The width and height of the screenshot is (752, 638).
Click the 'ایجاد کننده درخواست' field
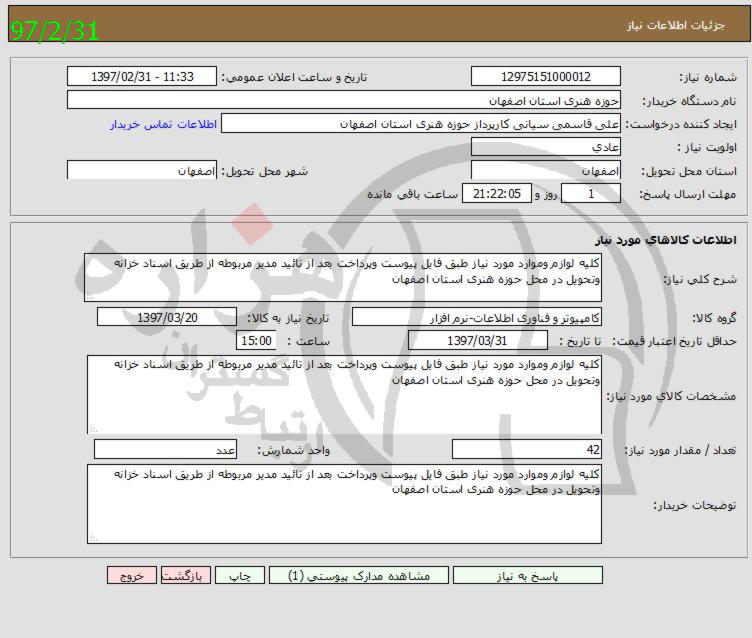(x=421, y=123)
